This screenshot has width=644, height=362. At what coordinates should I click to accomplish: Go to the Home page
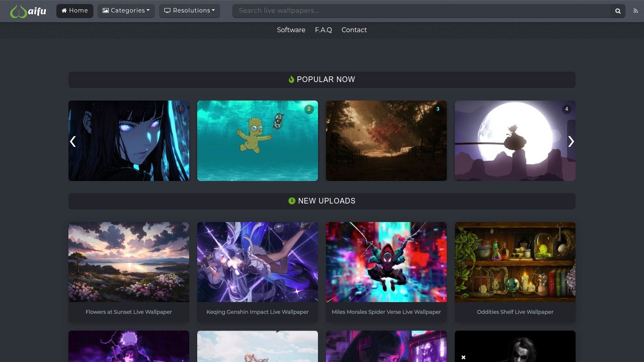click(75, 11)
